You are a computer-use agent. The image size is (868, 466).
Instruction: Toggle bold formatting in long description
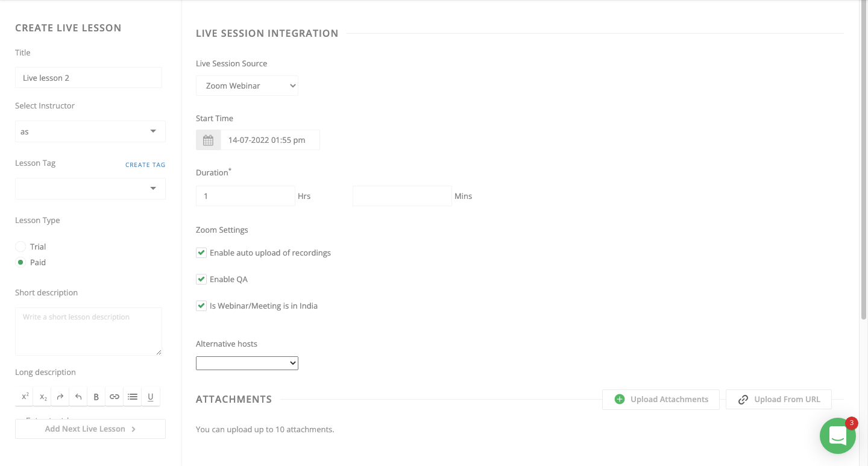(96, 397)
